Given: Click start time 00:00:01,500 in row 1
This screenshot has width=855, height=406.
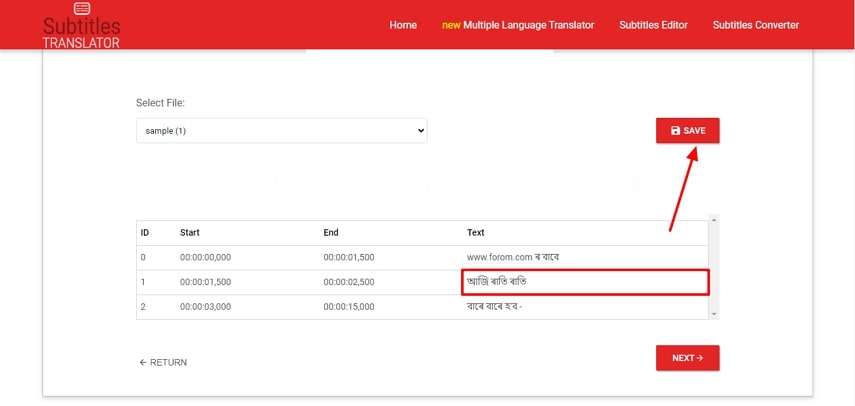Looking at the screenshot, I should (206, 282).
